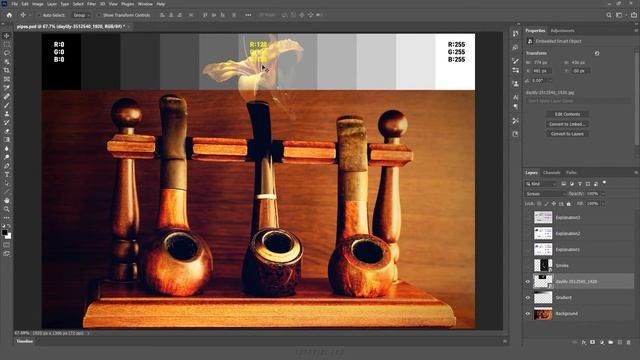Open the layer comp dropdown in Properties
The height and width of the screenshot is (360, 640).
tap(578, 101)
